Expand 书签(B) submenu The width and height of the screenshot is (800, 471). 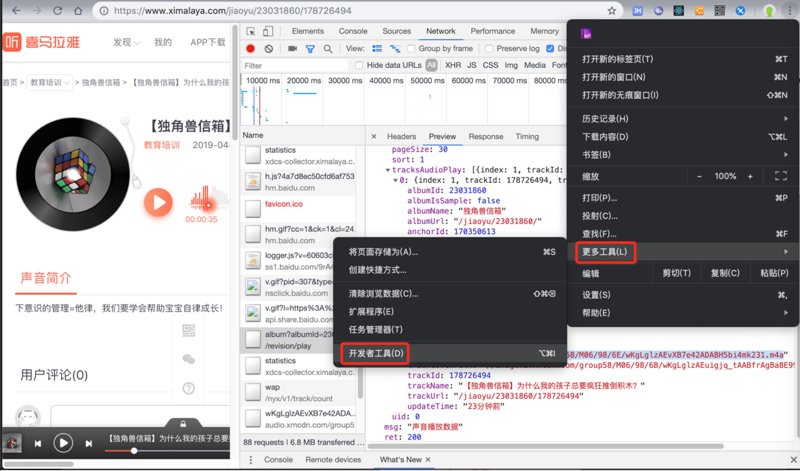click(683, 155)
